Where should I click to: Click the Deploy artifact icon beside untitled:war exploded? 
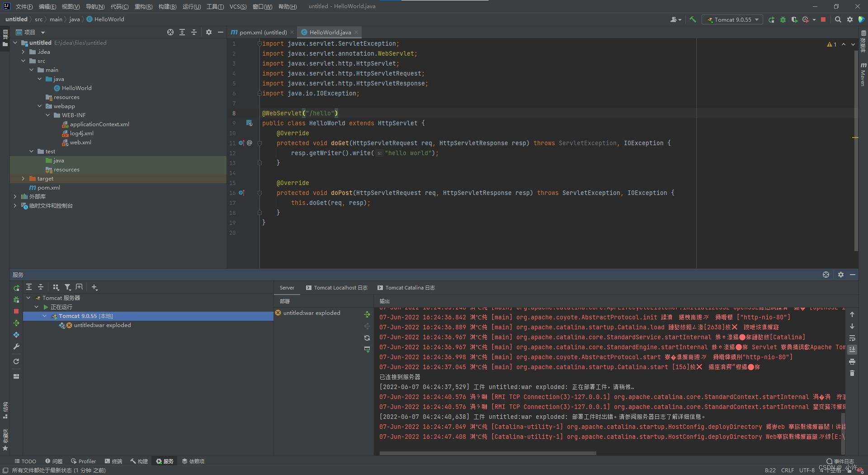tap(367, 314)
